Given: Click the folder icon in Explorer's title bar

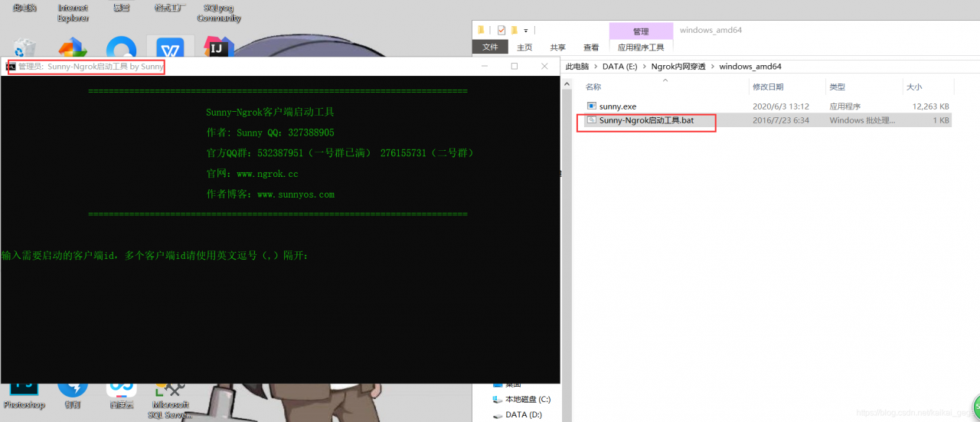Looking at the screenshot, I should (x=481, y=30).
